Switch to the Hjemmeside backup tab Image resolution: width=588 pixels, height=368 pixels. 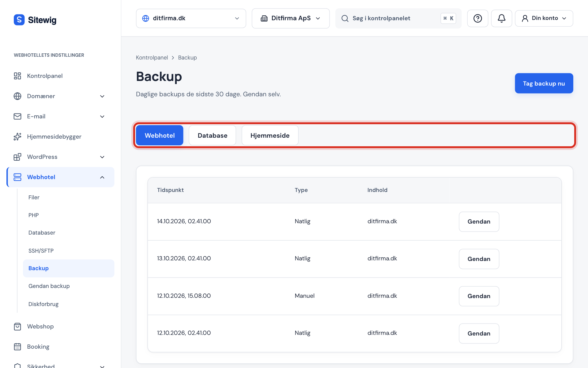[x=270, y=135]
